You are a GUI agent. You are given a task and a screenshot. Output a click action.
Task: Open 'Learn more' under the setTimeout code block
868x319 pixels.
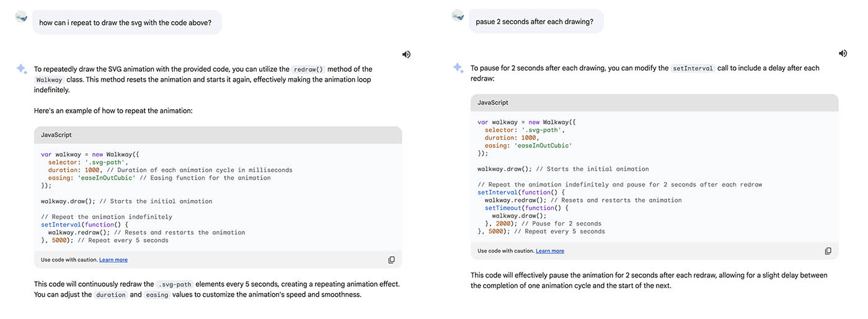click(x=550, y=251)
